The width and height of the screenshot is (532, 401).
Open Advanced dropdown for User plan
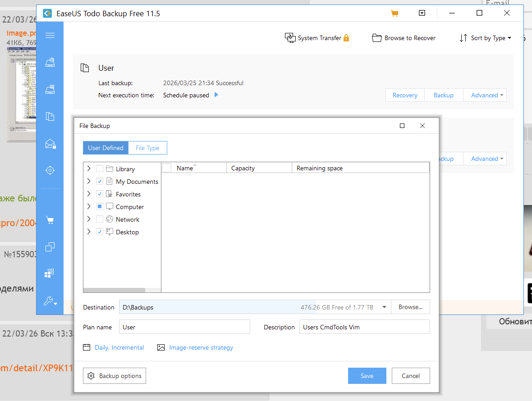485,95
